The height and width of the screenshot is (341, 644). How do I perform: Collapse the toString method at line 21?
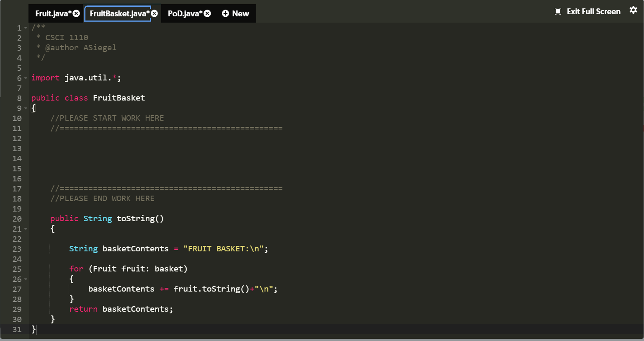pos(26,229)
